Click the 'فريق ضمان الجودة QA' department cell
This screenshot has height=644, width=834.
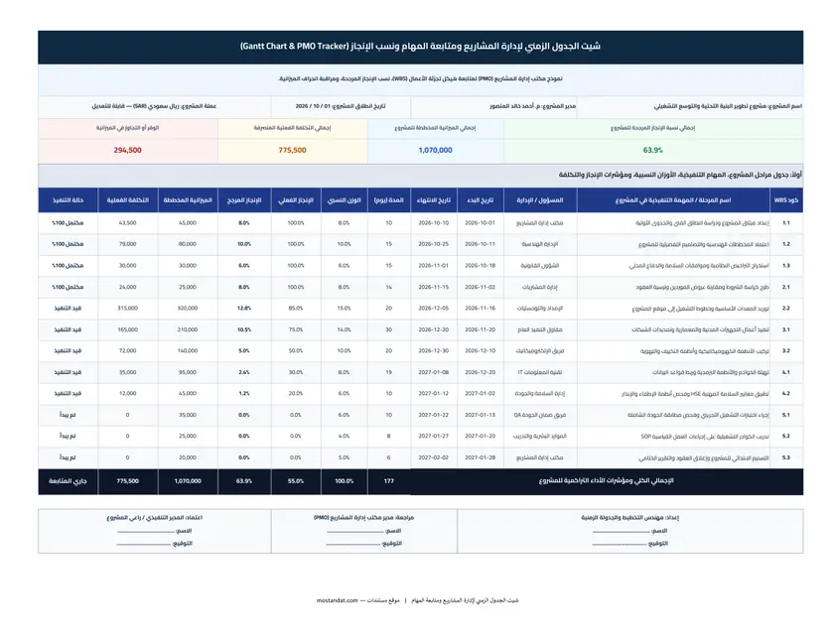[540, 415]
